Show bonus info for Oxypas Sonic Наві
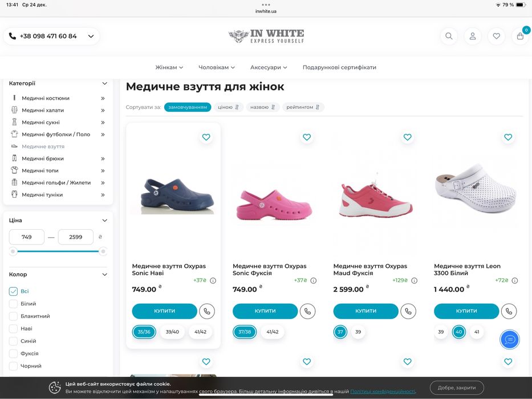Viewport: 532px width, 399px height. pos(213,280)
